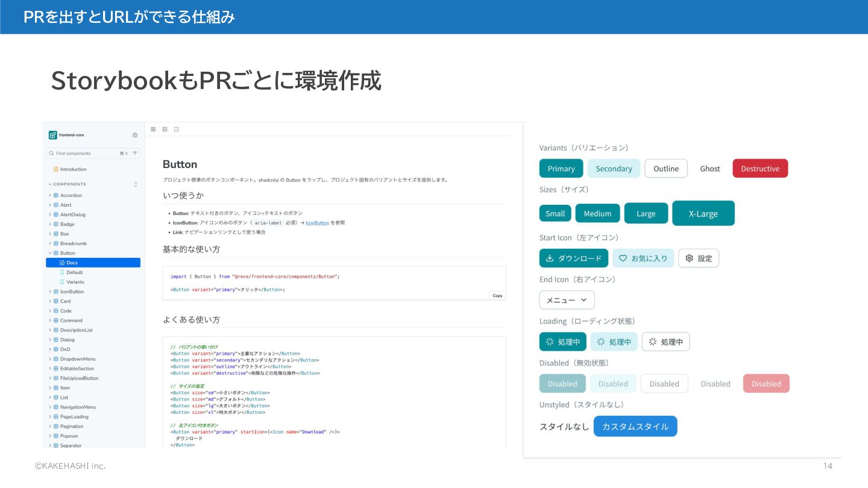Select the EditableSection component row

pos(93,369)
